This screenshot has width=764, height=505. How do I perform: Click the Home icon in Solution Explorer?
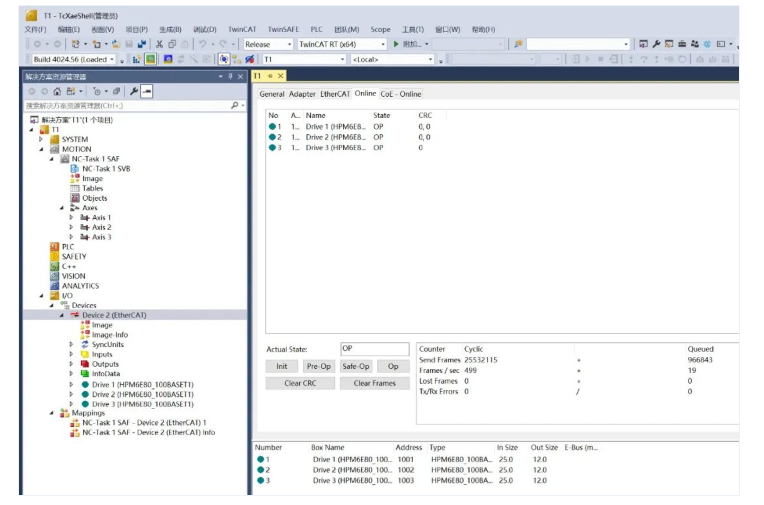[57, 92]
